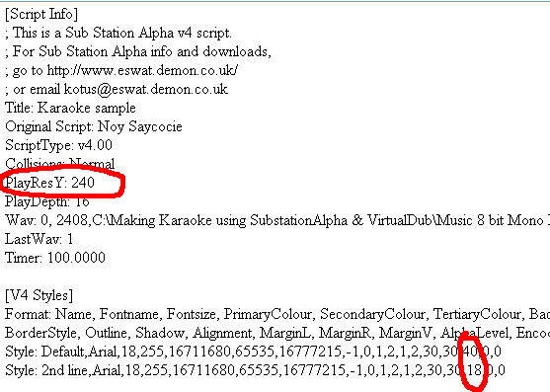Click the circled 18 margin value
Image resolution: width=550 pixels, height=392 pixels.
(x=474, y=370)
